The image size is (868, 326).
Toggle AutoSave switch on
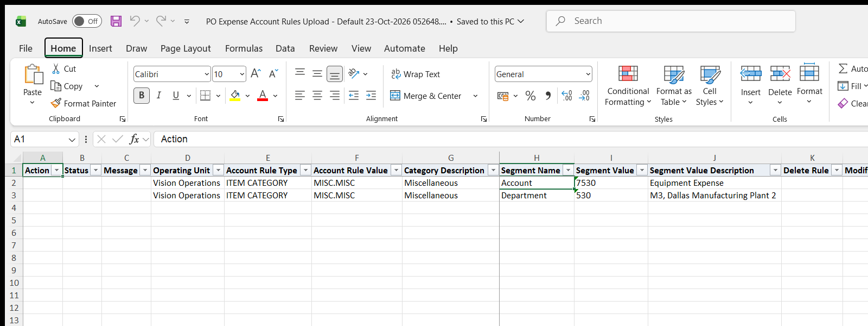[87, 21]
